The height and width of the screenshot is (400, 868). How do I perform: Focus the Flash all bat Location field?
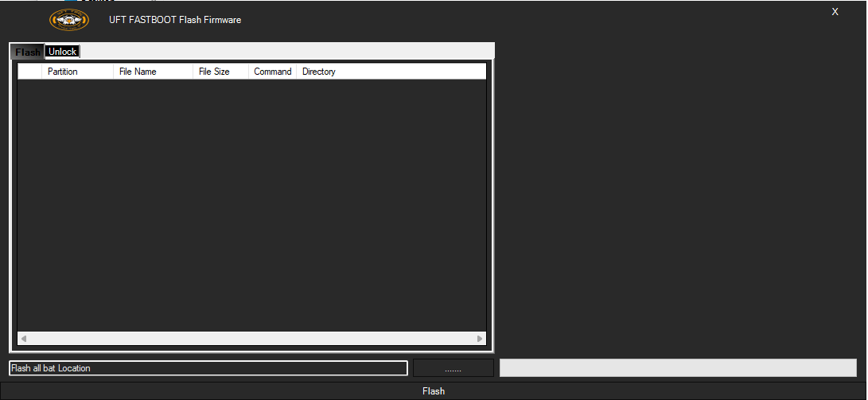pyautogui.click(x=208, y=368)
